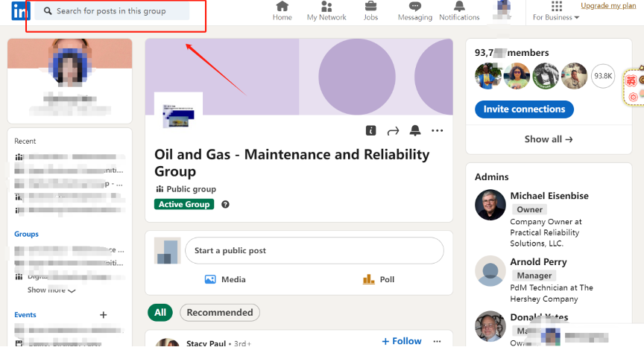Click Arnold Perry's avatar

tap(490, 271)
